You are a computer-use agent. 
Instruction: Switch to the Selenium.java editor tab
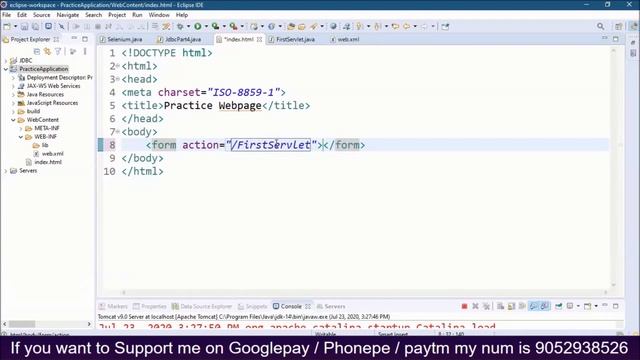click(121, 40)
